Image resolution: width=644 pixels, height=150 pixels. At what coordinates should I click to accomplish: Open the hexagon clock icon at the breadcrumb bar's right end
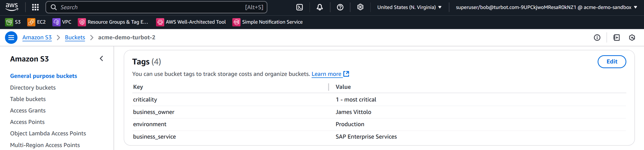coord(632,37)
